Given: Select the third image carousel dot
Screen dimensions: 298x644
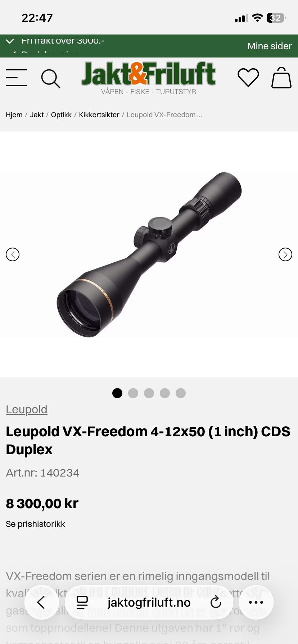Looking at the screenshot, I should [x=149, y=393].
